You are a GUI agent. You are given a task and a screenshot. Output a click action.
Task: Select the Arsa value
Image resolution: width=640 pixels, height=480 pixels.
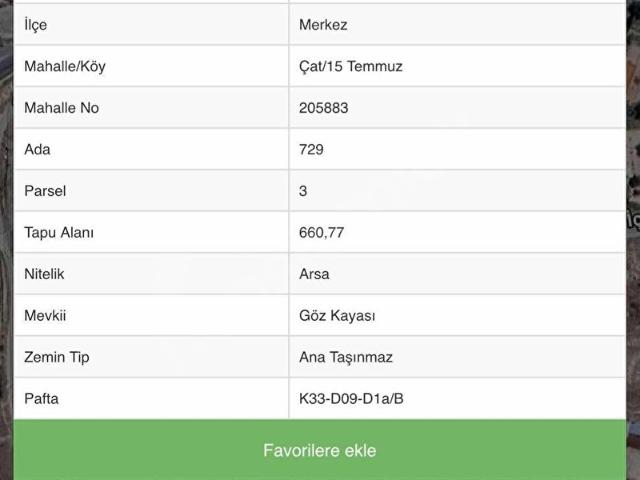pos(314,274)
